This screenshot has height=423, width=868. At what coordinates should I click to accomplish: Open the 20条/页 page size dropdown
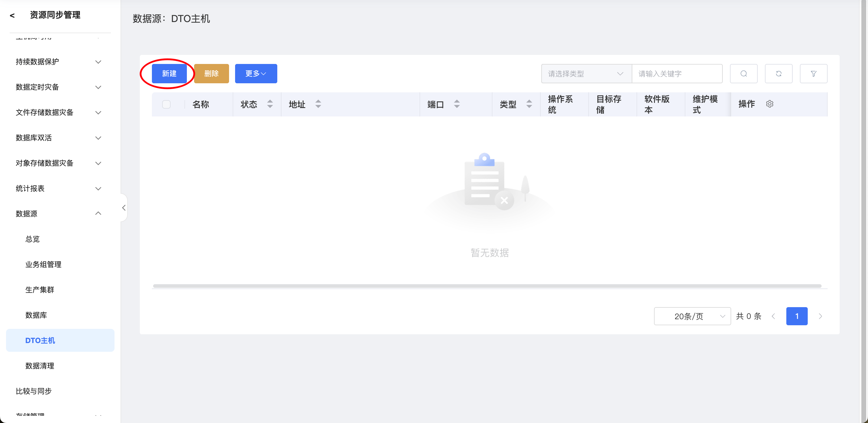coord(692,316)
